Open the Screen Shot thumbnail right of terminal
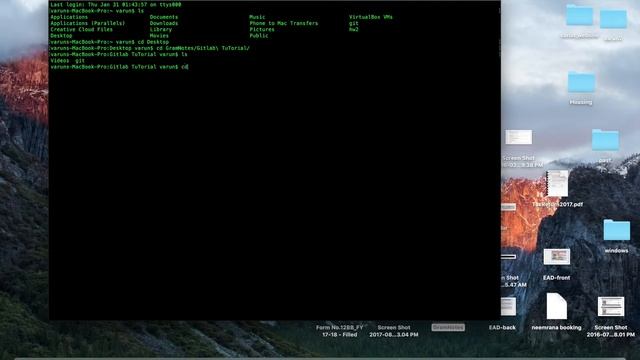The image size is (640, 360). 518,137
